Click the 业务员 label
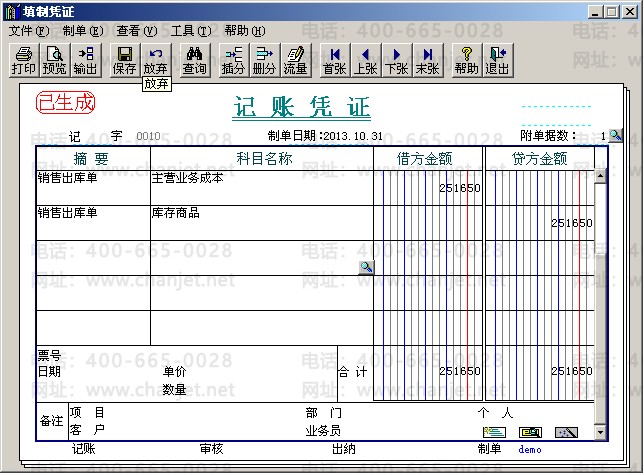643x473 pixels. click(323, 431)
